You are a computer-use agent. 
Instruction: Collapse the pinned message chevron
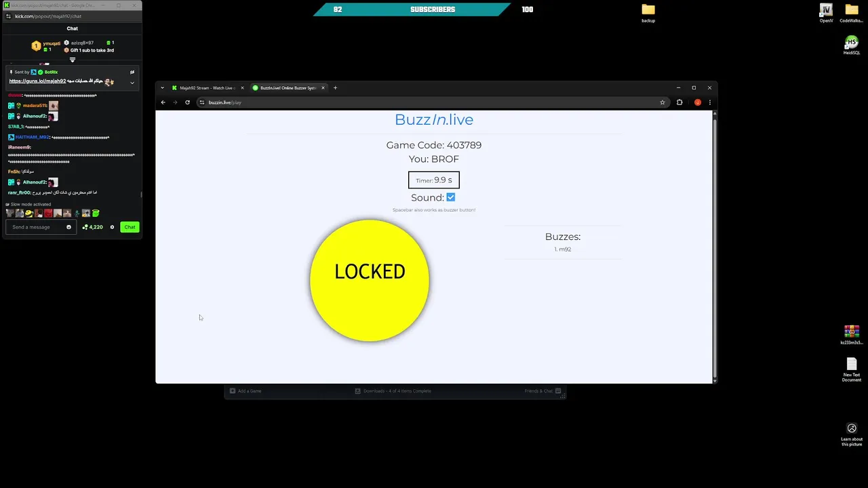pos(132,83)
